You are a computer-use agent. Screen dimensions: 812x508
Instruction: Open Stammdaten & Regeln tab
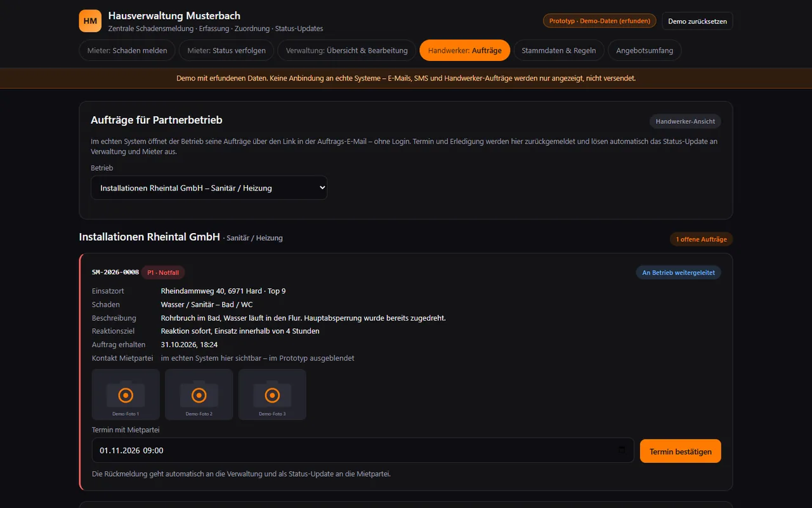(x=559, y=50)
